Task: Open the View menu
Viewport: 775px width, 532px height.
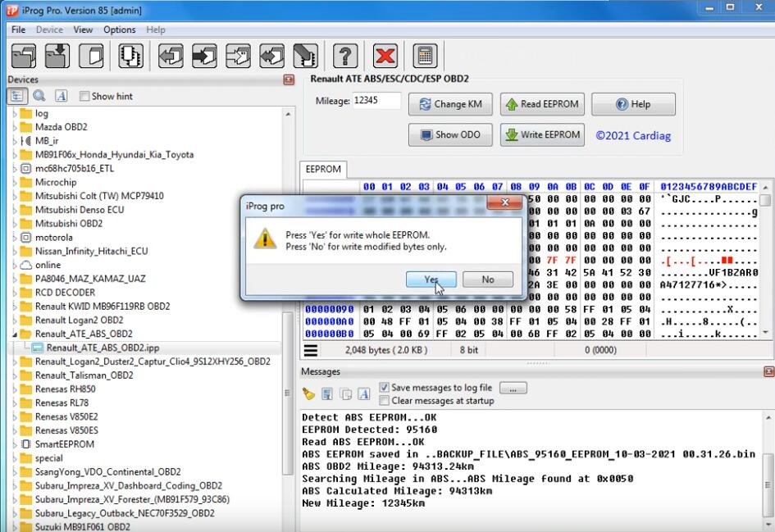Action: [x=83, y=30]
